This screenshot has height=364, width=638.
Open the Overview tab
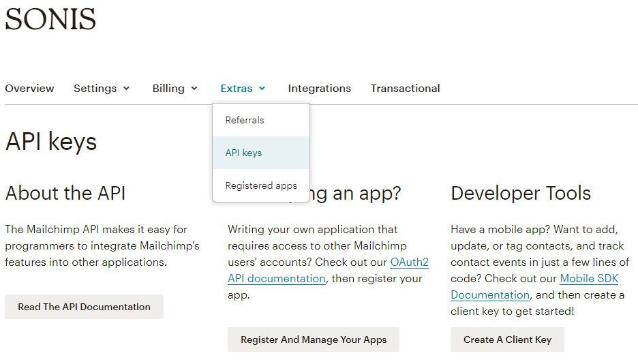[29, 88]
